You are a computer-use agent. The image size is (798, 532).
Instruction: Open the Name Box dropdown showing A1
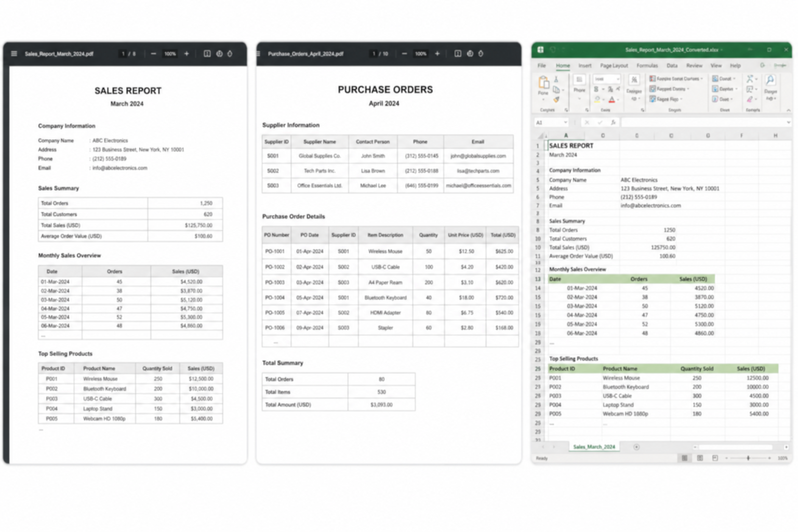pyautogui.click(x=565, y=122)
